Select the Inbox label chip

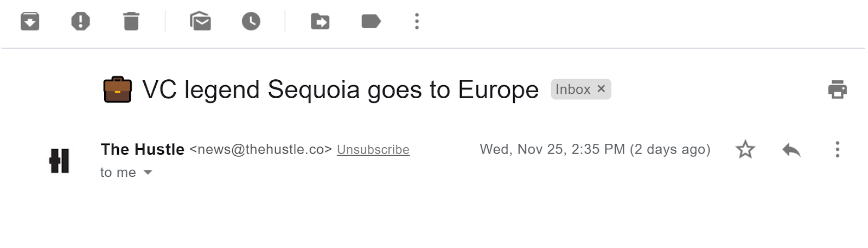tap(581, 90)
